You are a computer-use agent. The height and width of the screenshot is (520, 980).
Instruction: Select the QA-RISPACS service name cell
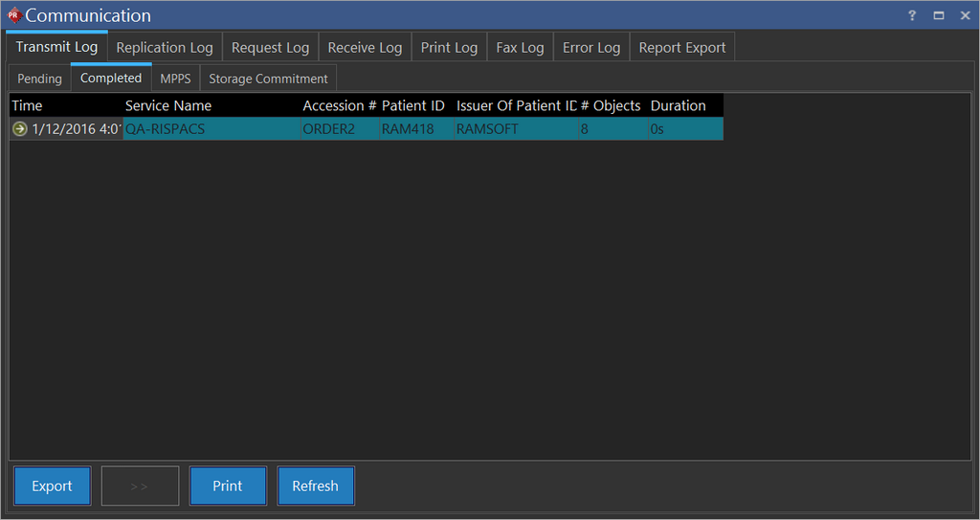(x=165, y=129)
